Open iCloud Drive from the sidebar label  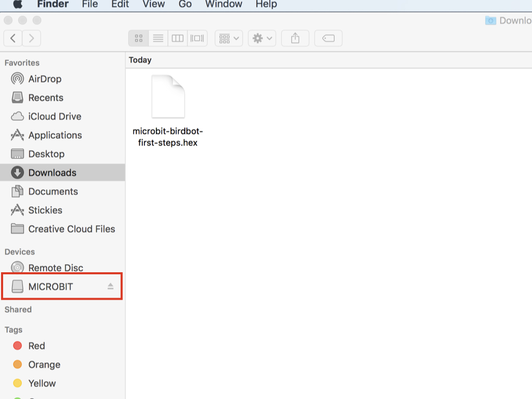(x=55, y=116)
